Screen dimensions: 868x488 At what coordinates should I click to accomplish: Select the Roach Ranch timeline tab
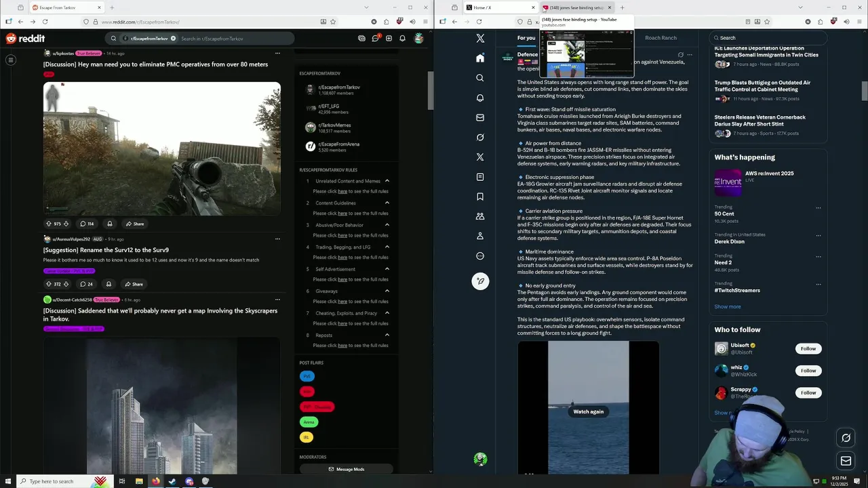(x=661, y=38)
